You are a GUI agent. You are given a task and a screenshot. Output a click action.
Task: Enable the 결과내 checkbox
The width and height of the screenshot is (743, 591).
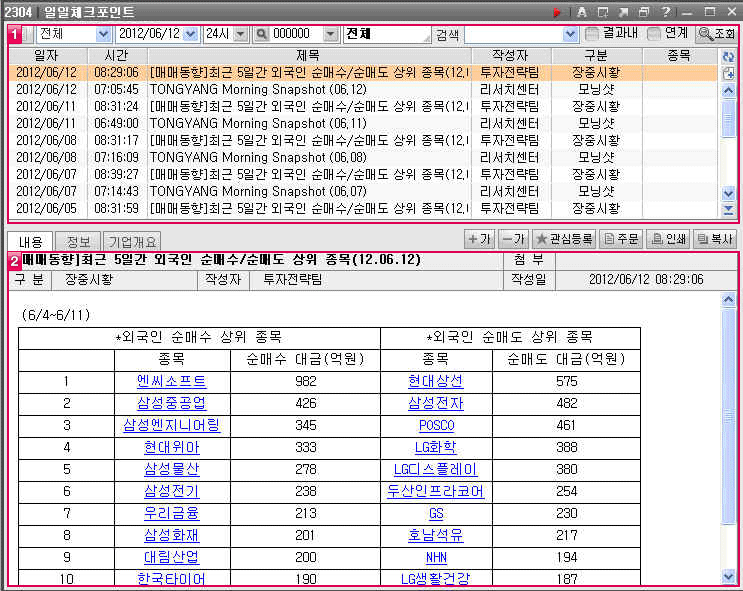(592, 33)
